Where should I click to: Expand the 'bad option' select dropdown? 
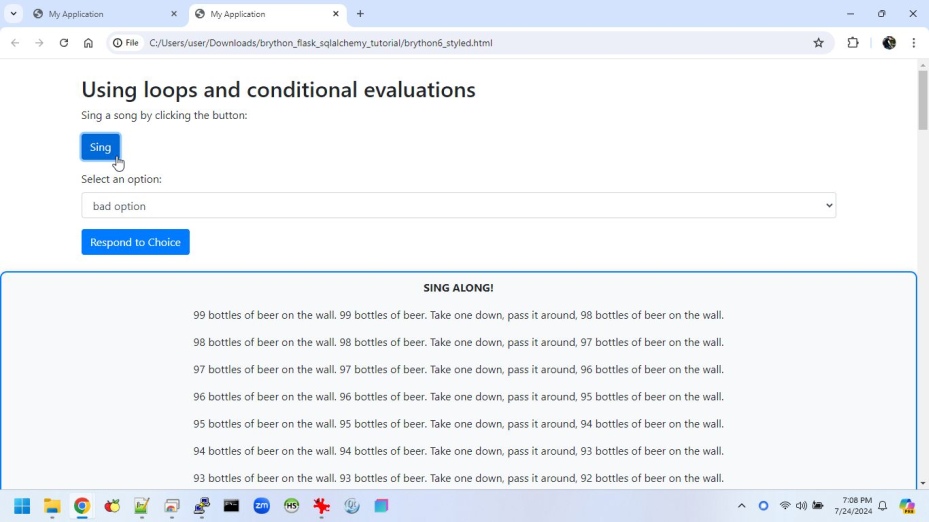pos(458,206)
